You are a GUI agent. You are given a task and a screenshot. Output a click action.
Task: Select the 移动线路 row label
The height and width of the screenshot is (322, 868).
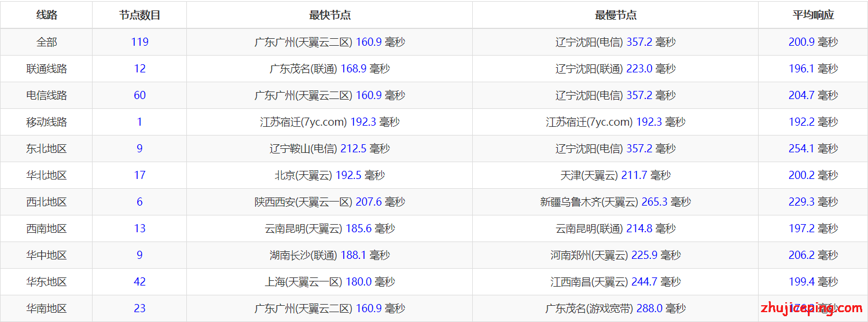click(x=46, y=122)
